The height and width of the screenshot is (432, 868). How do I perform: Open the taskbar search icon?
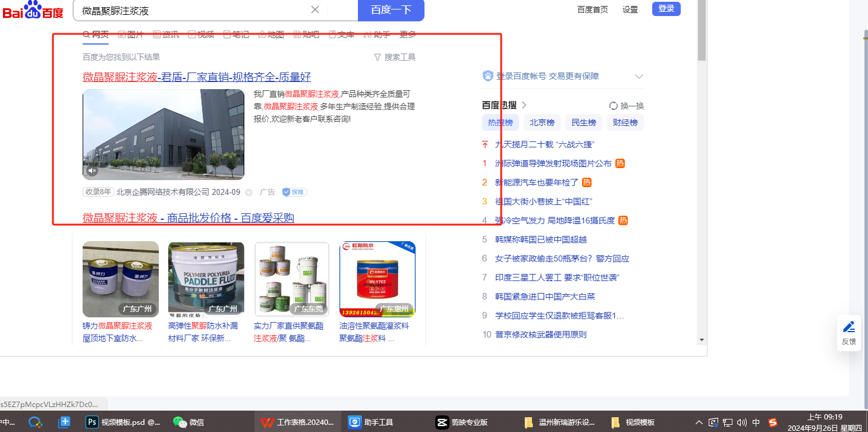[x=35, y=422]
